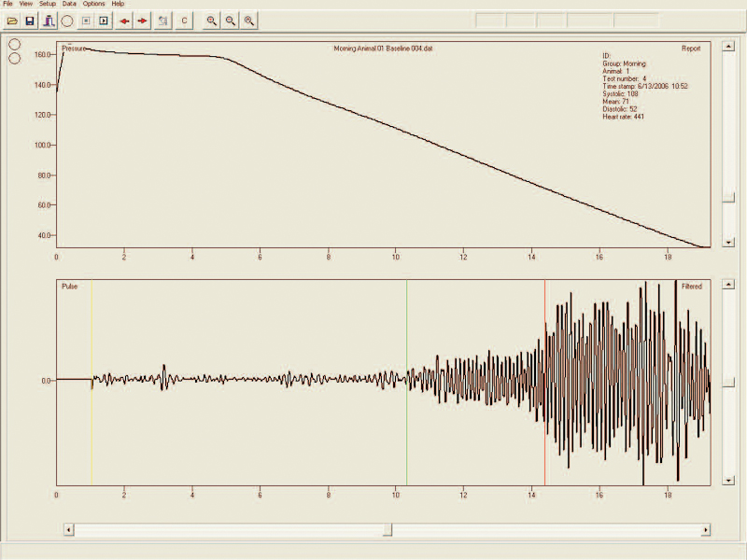747x560 pixels.
Task: Open the Data menu
Action: [x=69, y=4]
